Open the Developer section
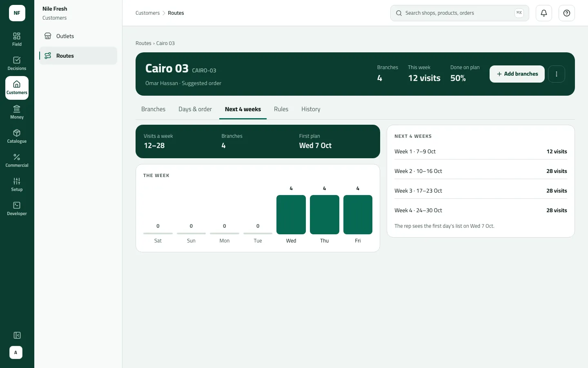Viewport: 588px width, 368px height. point(17,209)
